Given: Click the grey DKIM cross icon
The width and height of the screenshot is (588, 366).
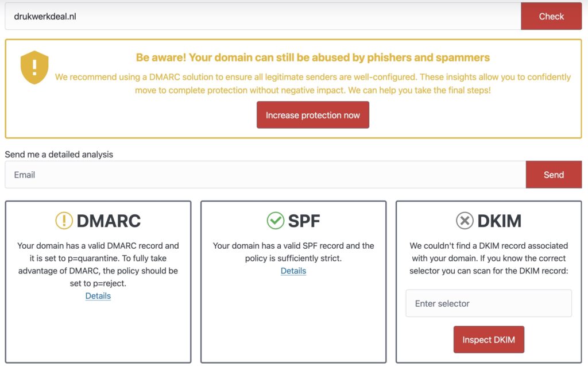Looking at the screenshot, I should pyautogui.click(x=465, y=221).
